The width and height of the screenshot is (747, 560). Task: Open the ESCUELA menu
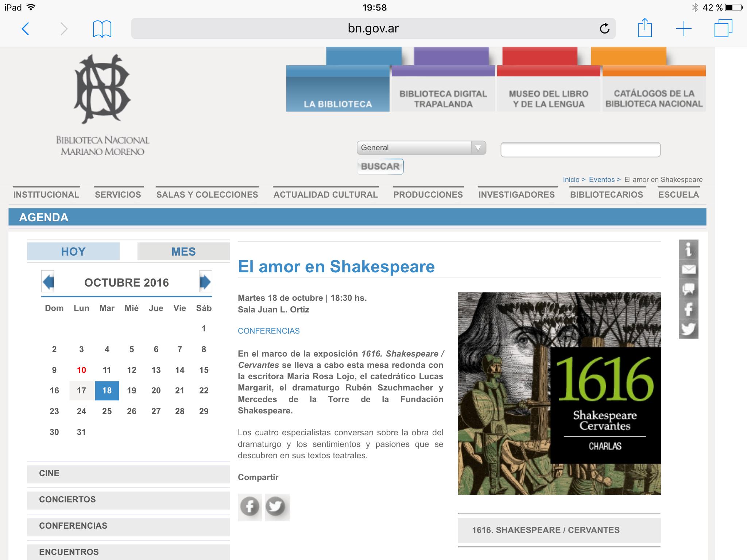(x=679, y=194)
